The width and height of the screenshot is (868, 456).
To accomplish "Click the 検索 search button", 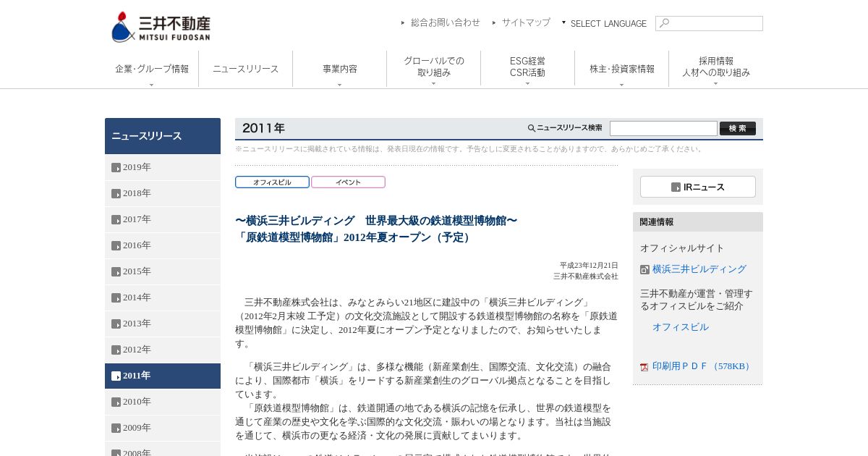I will click(738, 128).
